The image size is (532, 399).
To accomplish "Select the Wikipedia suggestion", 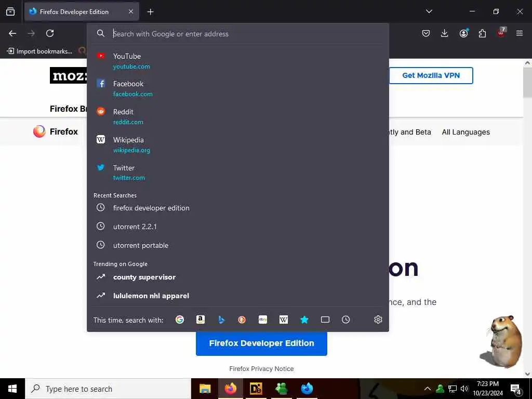I will point(238,144).
